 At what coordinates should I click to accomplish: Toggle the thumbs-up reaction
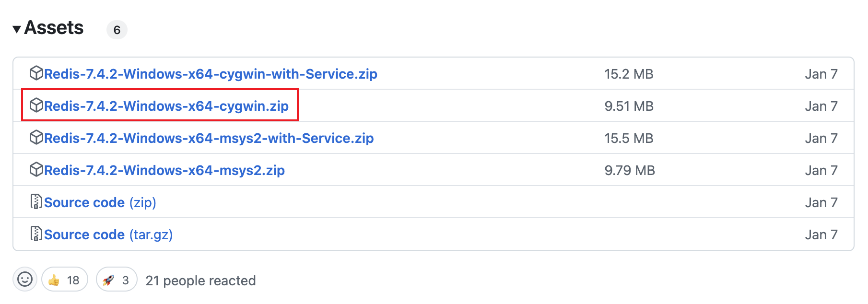(x=64, y=280)
